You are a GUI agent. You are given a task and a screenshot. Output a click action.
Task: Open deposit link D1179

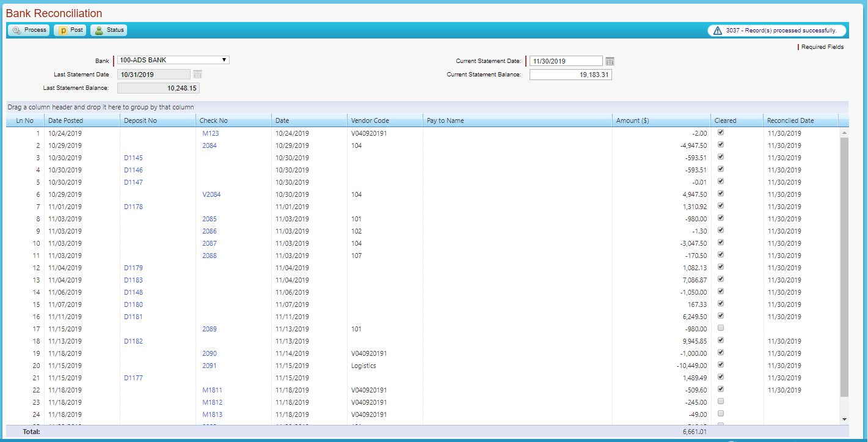point(133,268)
